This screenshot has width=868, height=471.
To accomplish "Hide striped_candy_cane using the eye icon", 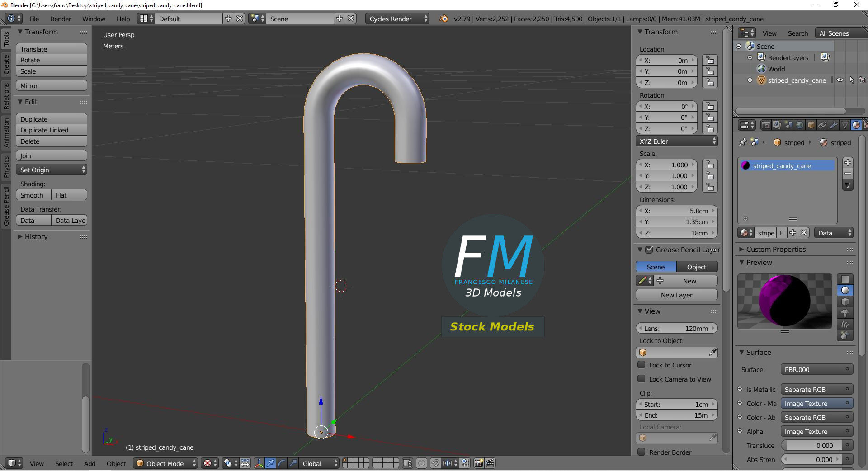I will click(x=840, y=80).
